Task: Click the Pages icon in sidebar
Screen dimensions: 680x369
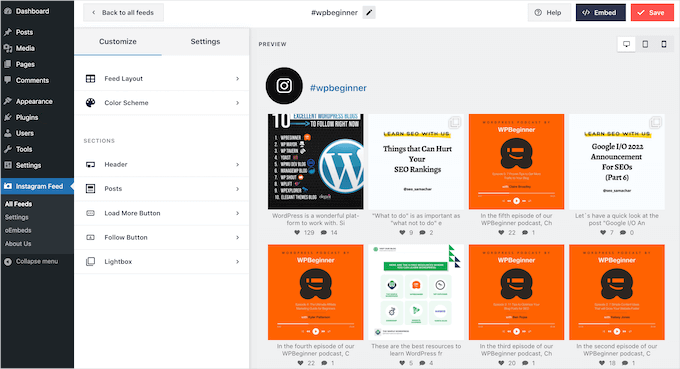Action: tap(8, 64)
